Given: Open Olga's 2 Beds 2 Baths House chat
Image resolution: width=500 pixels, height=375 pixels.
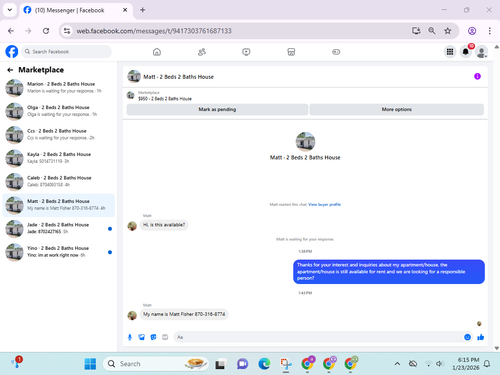Looking at the screenshot, I should point(59,111).
